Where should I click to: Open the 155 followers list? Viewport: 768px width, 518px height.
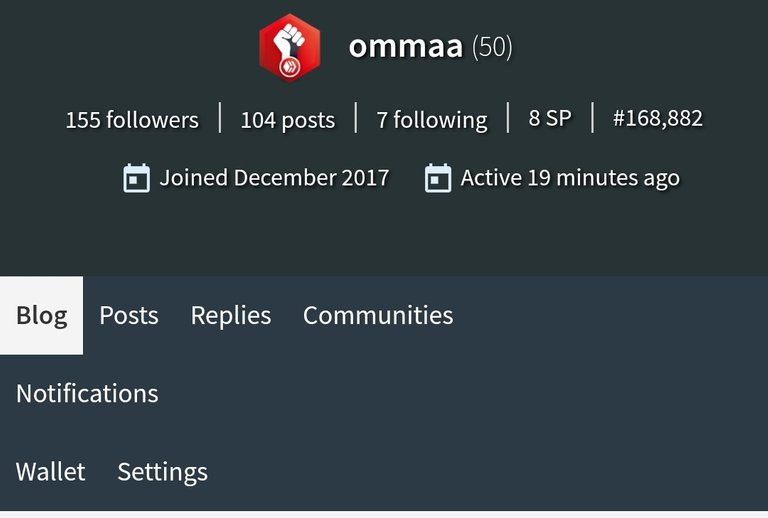pos(132,119)
